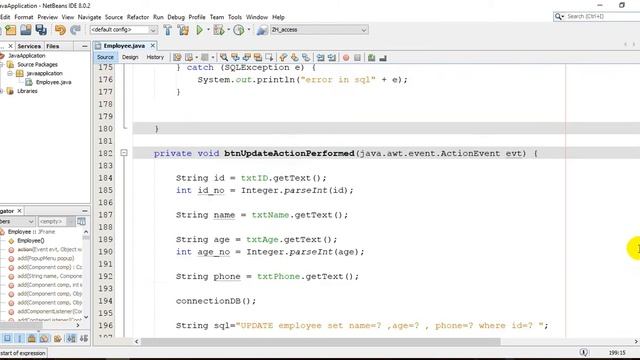Click the Next Bookmark icon
Image resolution: width=640 pixels, height=360 pixels.
(x=295, y=58)
